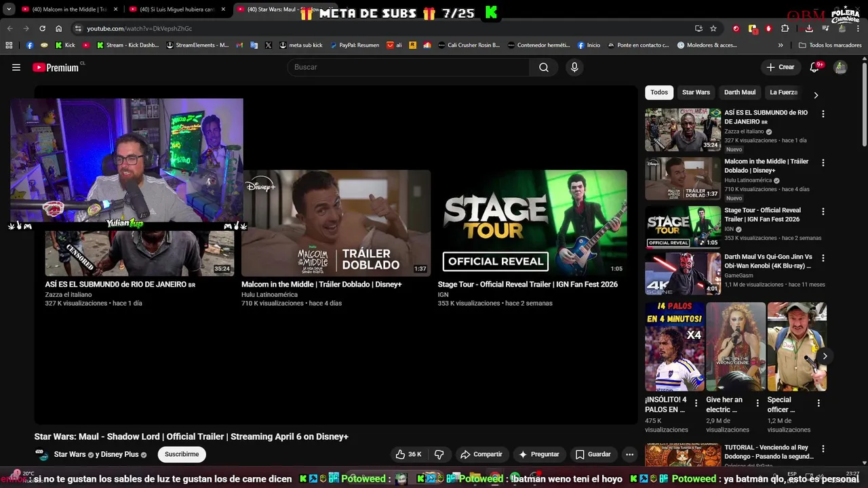The width and height of the screenshot is (868, 488).
Task: Play the Malcolm in the Middle Tráiler Doblado endscreen video
Action: point(336,222)
